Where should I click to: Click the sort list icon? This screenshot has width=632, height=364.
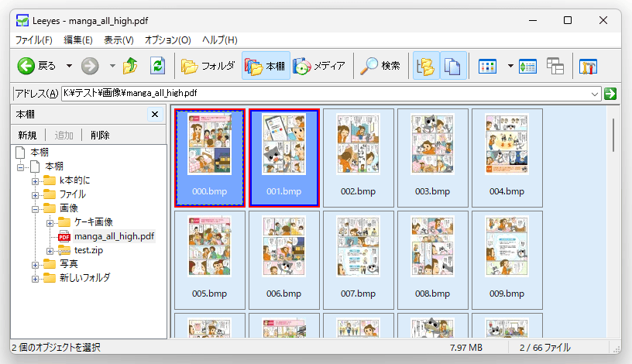(527, 66)
